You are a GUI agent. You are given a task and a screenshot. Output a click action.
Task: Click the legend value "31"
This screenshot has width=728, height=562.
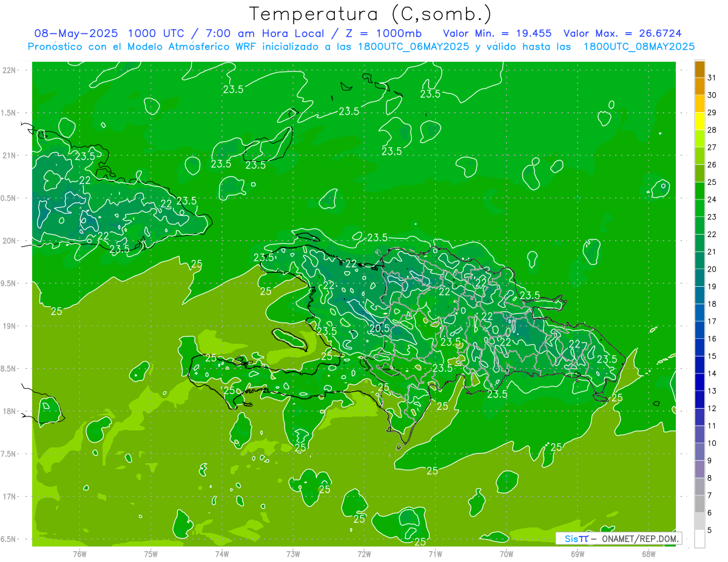[x=712, y=78]
